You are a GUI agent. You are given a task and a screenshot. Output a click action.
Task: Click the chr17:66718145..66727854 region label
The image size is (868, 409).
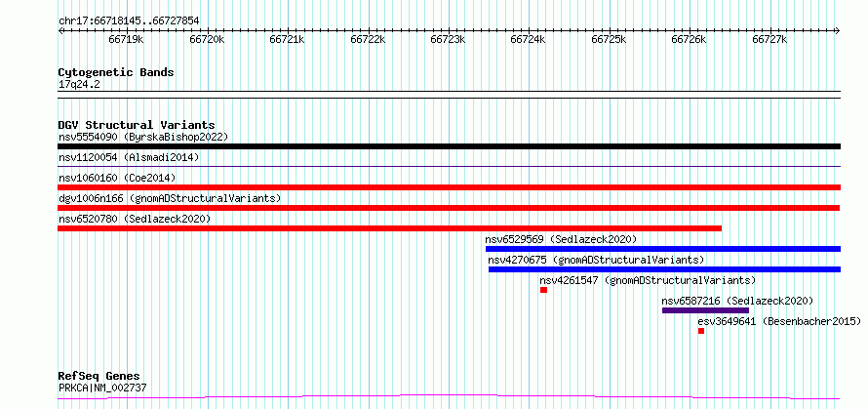tap(129, 21)
